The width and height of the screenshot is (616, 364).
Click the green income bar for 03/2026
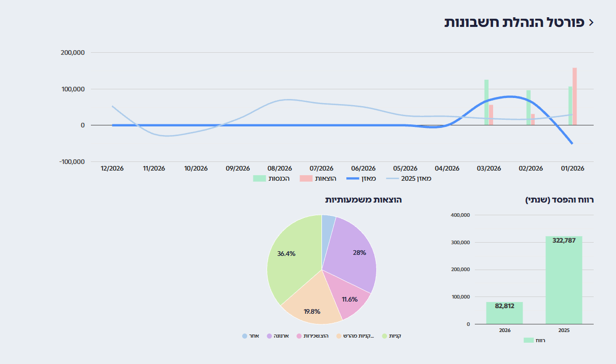[486, 103]
